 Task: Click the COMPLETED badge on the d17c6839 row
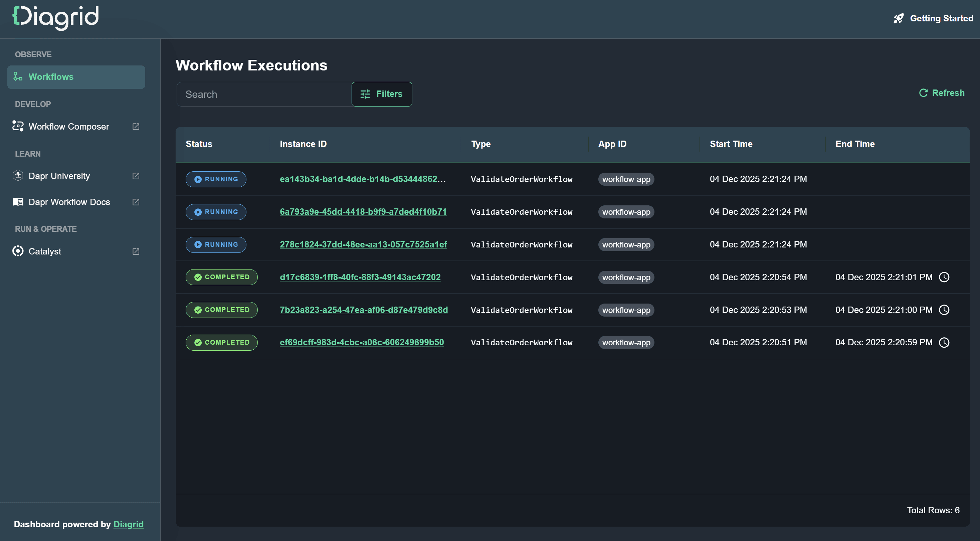(221, 277)
